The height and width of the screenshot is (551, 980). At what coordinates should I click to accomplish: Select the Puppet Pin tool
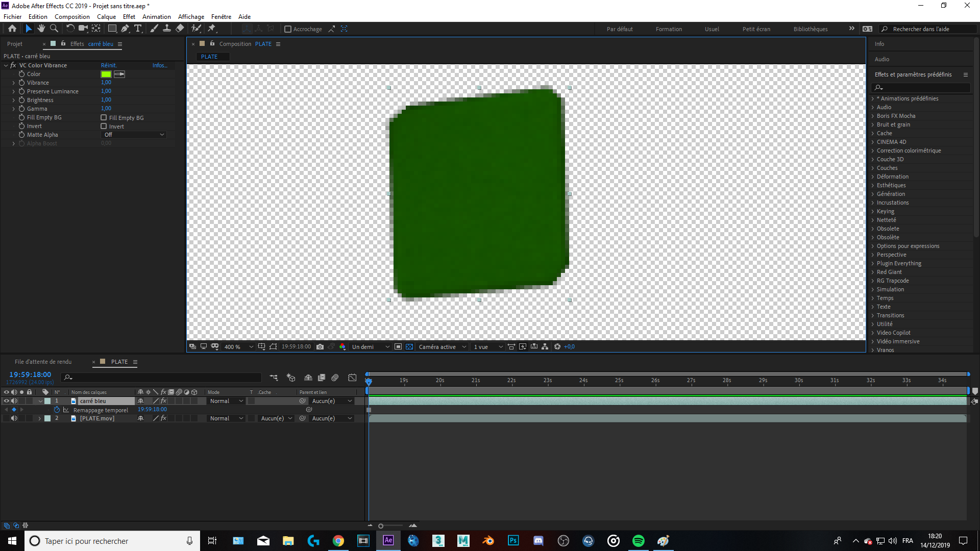click(212, 29)
